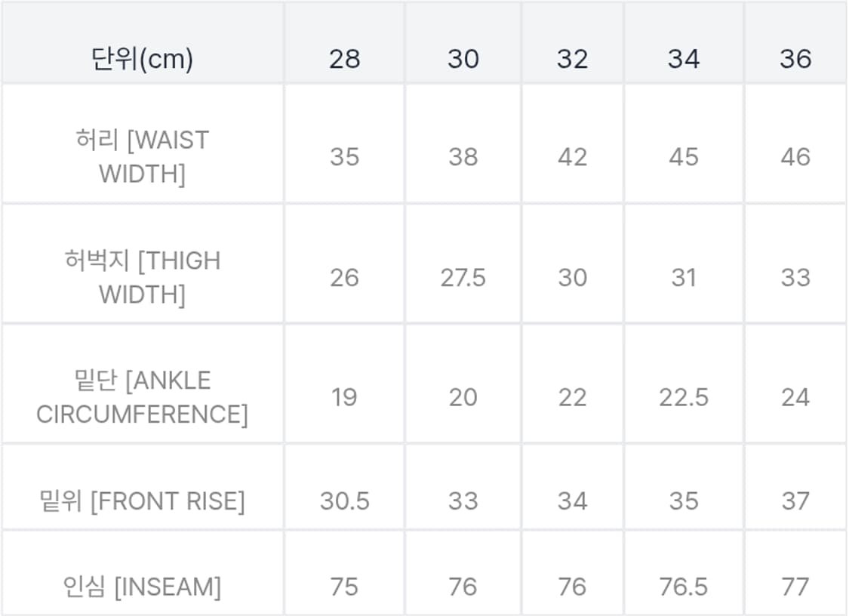The height and width of the screenshot is (616, 849).
Task: Select the waist width value 46
Action: (795, 157)
